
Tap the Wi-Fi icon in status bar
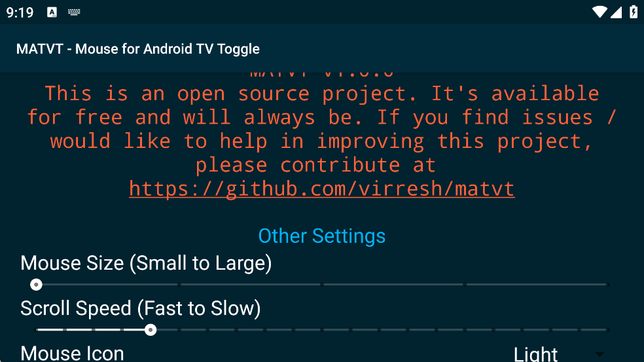coord(599,12)
